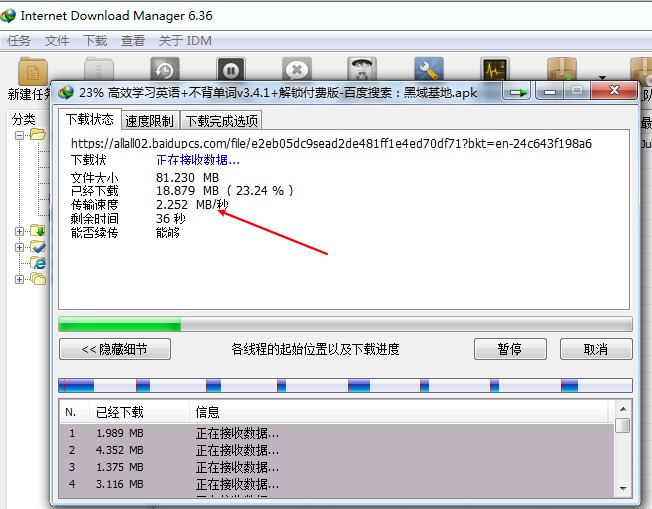Click the 暂停 button
The height and width of the screenshot is (509, 652).
point(510,349)
